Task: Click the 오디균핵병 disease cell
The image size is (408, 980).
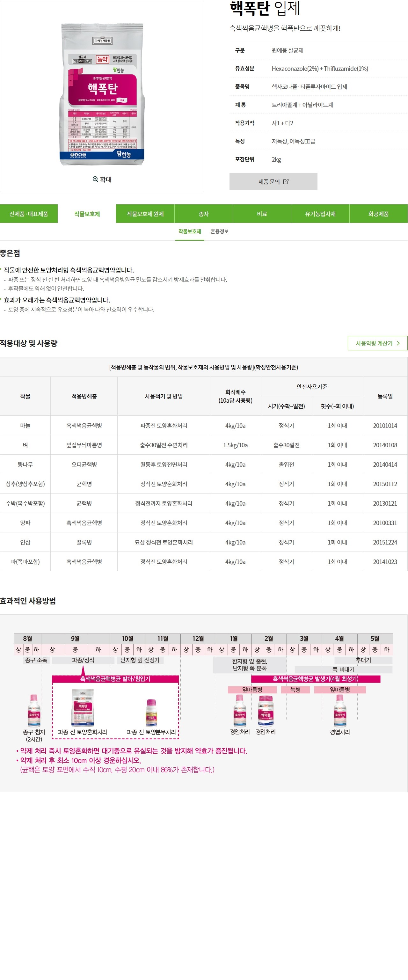Action: [84, 464]
